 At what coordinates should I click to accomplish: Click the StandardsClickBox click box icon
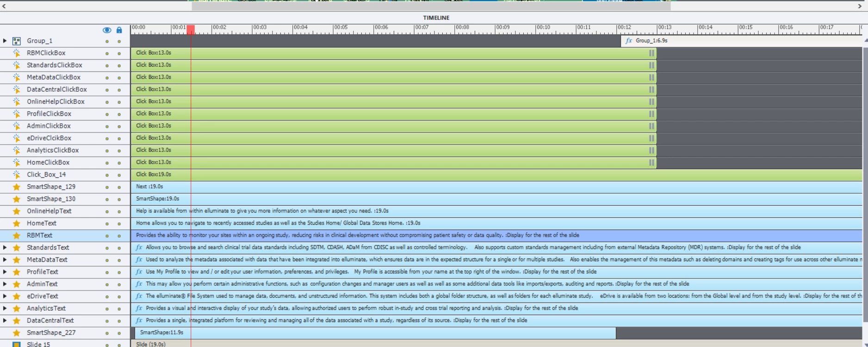tap(16, 65)
